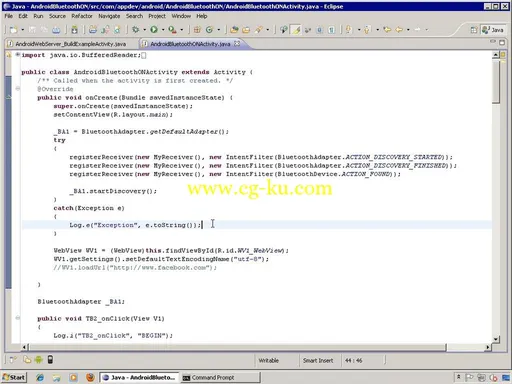512x384 pixels.
Task: Select the AndroidBluetoothONActivity.java tab
Action: pyautogui.click(x=190, y=44)
